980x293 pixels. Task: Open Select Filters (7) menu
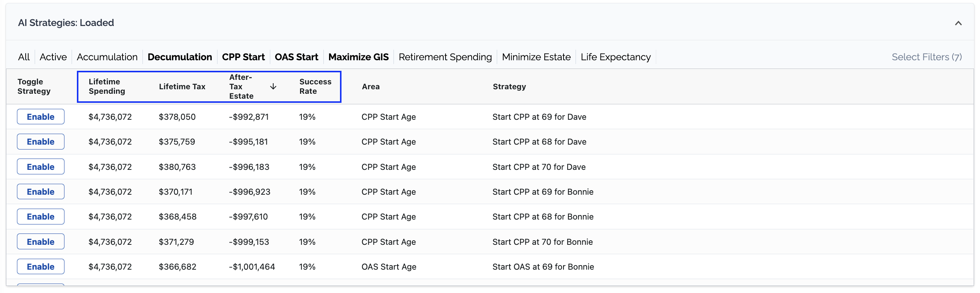[926, 57]
